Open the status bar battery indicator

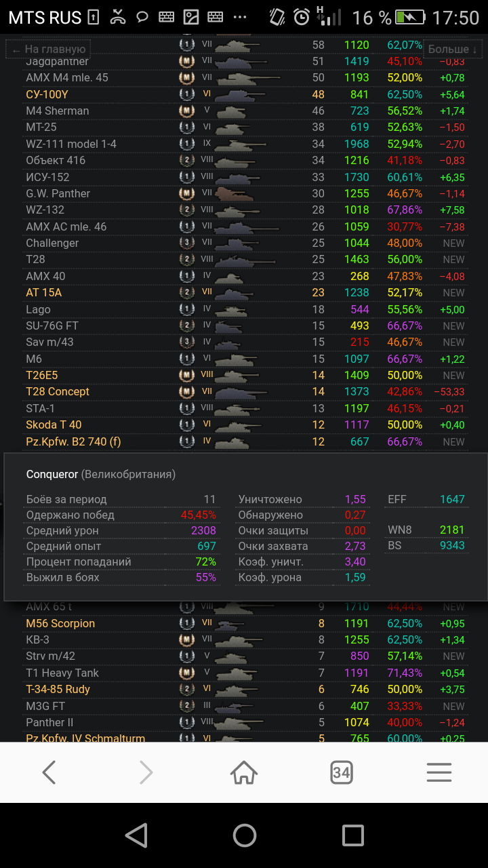(411, 17)
